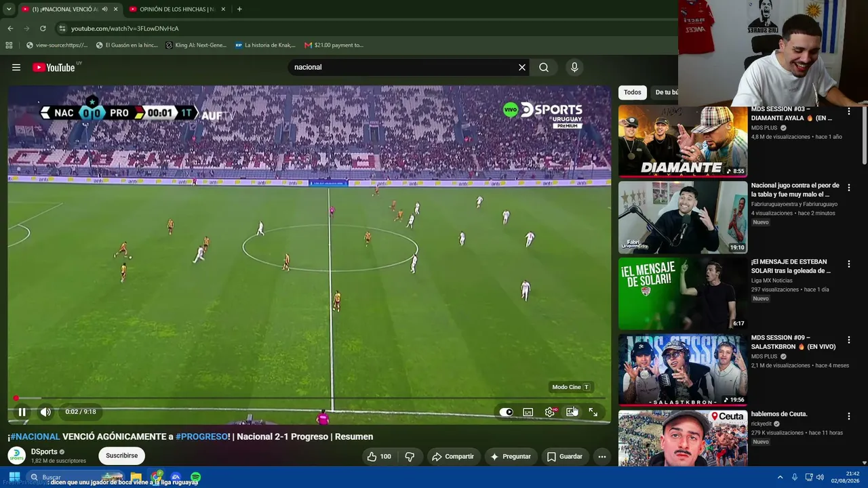The height and width of the screenshot is (488, 868).
Task: Click the youtube.com address bar URL
Action: [125, 28]
